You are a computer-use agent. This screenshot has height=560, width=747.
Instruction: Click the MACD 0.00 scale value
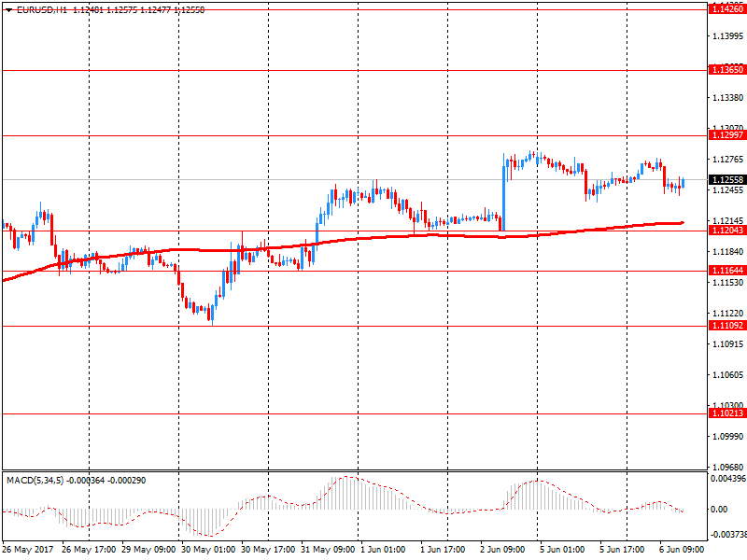click(x=719, y=510)
